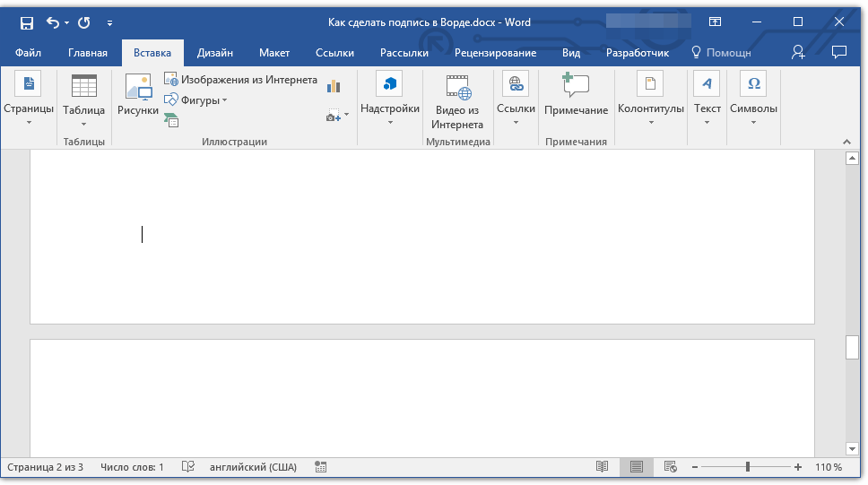Insert Видео из Интернета
The width and height of the screenshot is (868, 485).
(x=457, y=101)
